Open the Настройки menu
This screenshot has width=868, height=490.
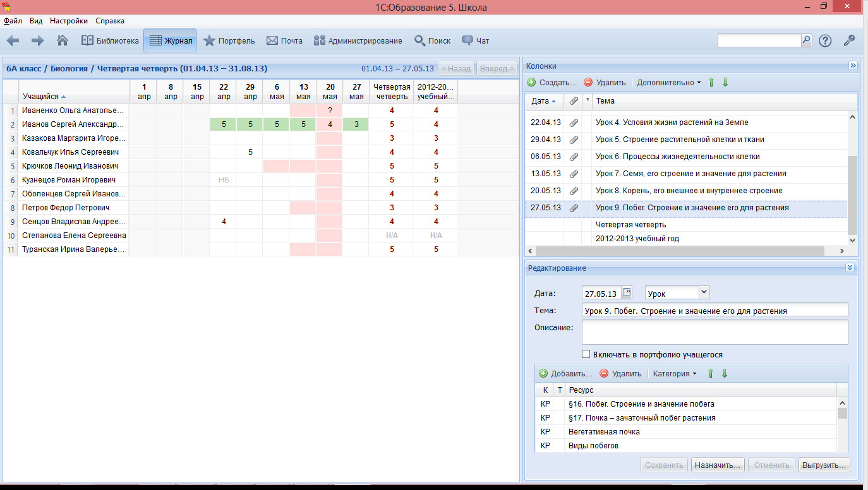(69, 21)
